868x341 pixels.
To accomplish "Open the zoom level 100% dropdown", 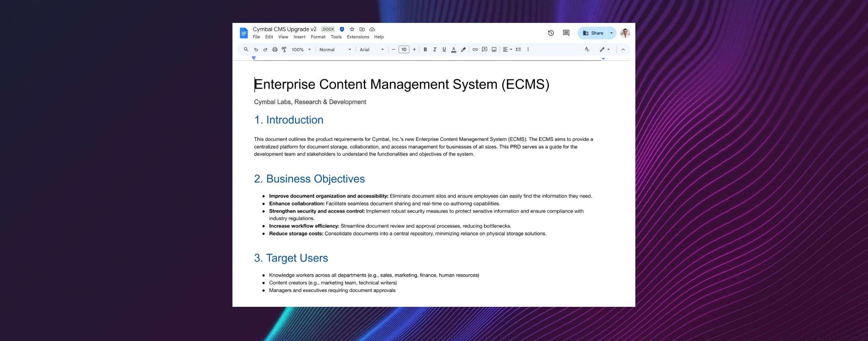I will tap(301, 49).
